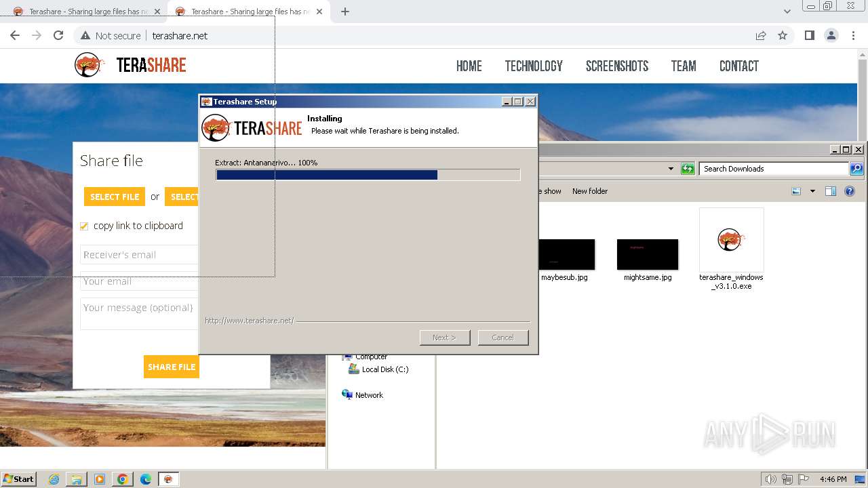Go back using the browser back arrow

[x=15, y=35]
